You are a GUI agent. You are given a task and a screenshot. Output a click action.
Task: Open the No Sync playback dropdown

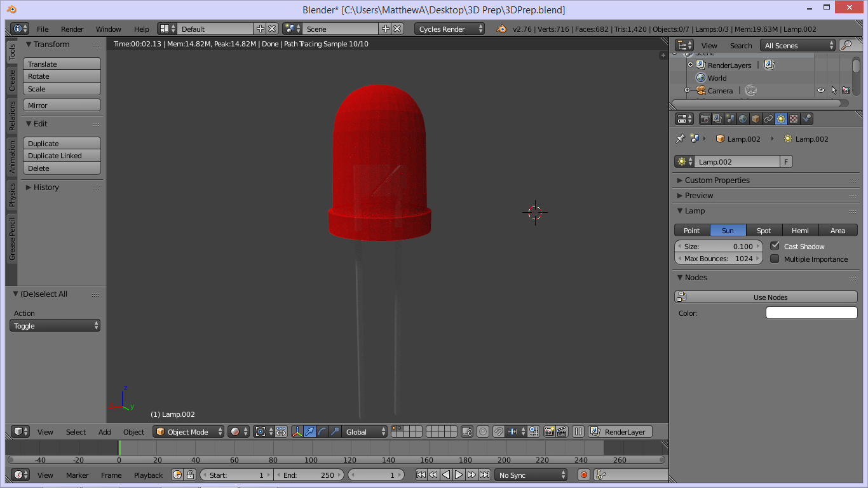point(531,475)
